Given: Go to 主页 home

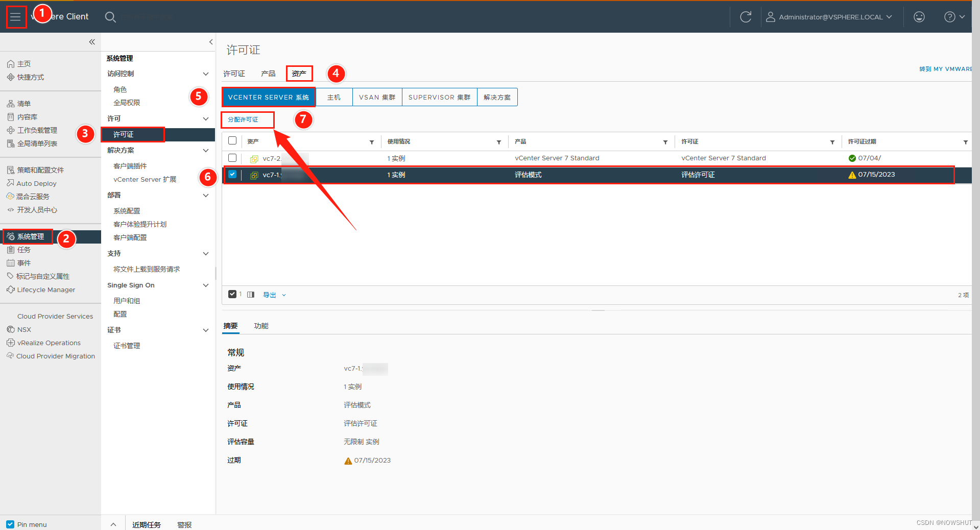Looking at the screenshot, I should point(19,64).
